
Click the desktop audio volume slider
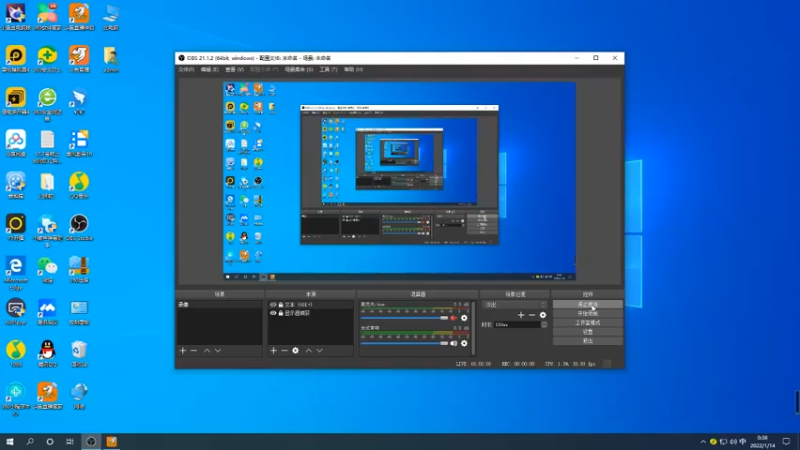404,343
